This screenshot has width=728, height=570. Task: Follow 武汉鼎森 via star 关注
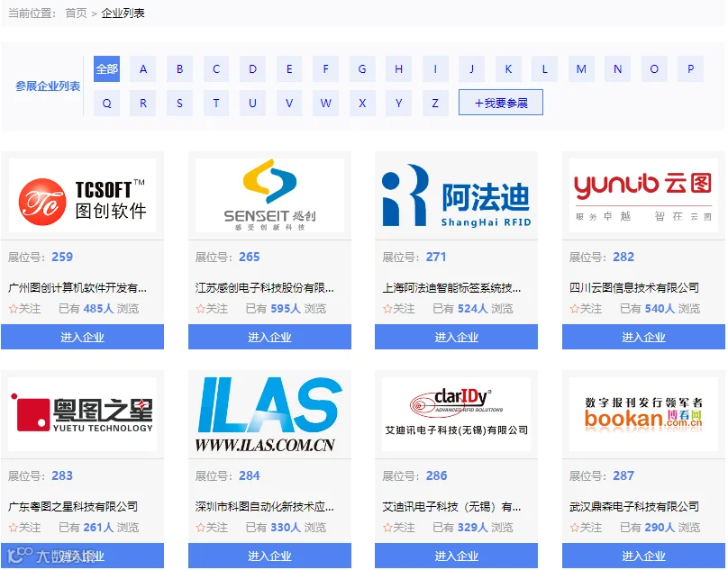[x=586, y=528]
